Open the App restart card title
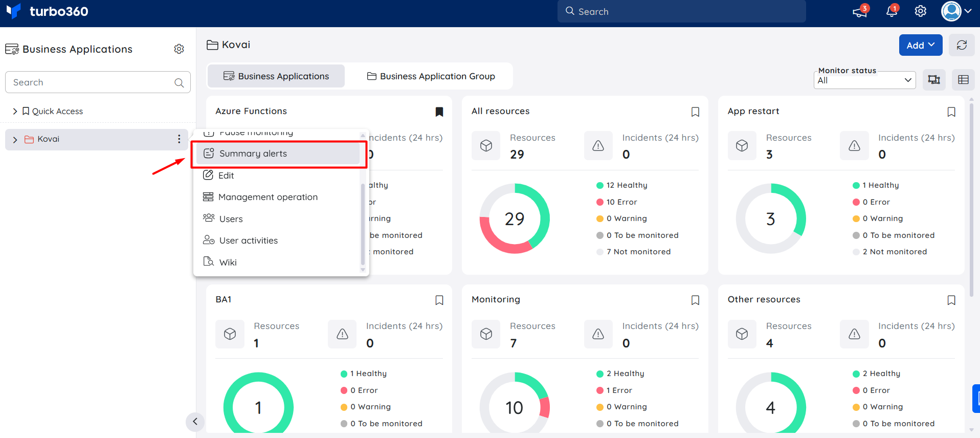Image resolution: width=980 pixels, height=438 pixels. pyautogui.click(x=753, y=111)
